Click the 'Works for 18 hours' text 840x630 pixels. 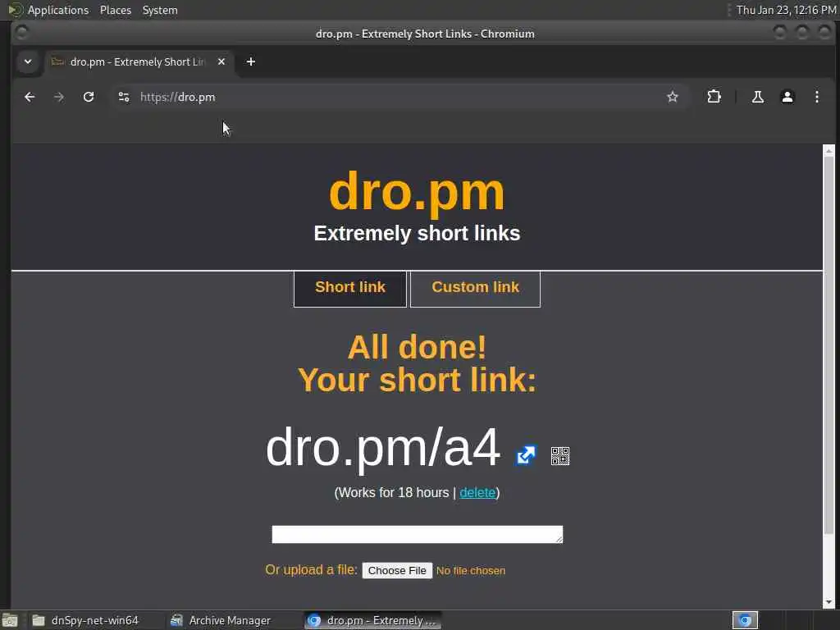393,492
